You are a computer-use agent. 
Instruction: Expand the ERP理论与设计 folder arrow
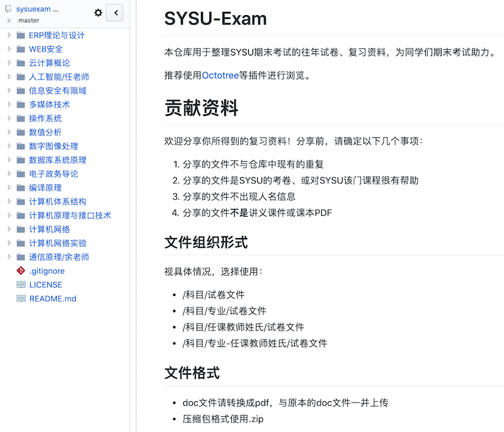pos(9,35)
